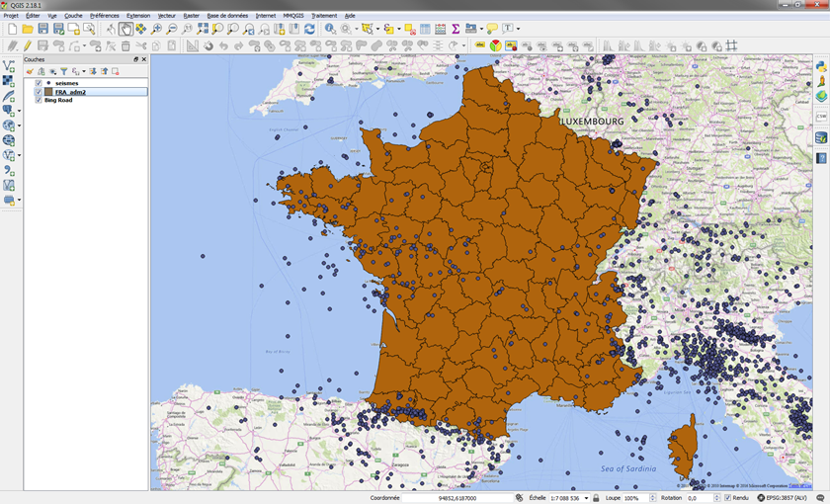Click the Identify Features info tool

330,30
